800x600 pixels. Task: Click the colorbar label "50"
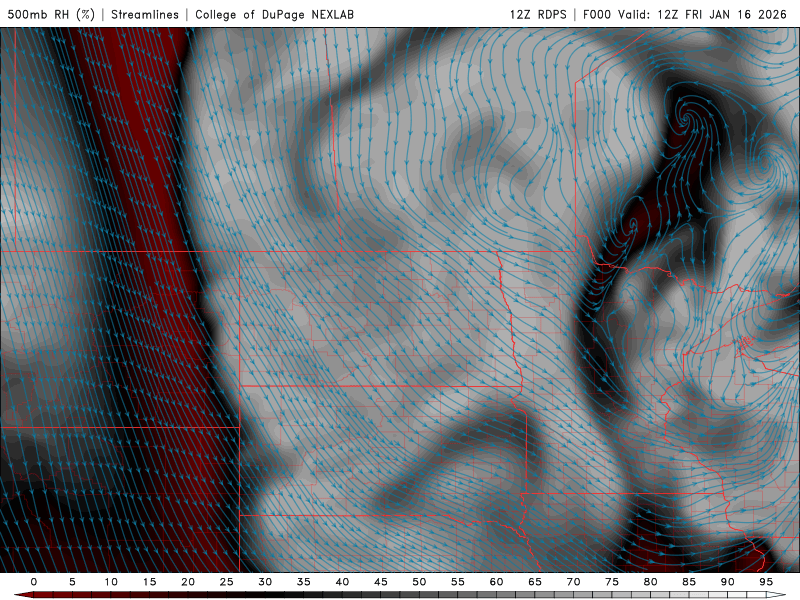click(x=419, y=582)
